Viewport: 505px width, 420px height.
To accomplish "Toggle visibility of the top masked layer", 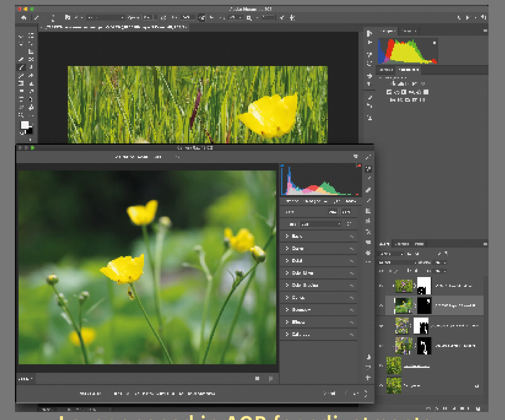I will pos(381,286).
